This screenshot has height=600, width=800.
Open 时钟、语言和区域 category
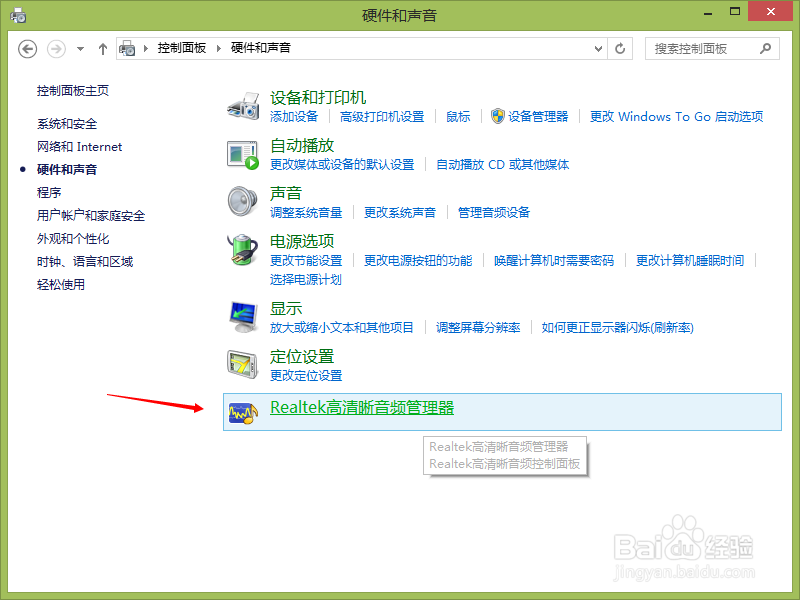(85, 261)
